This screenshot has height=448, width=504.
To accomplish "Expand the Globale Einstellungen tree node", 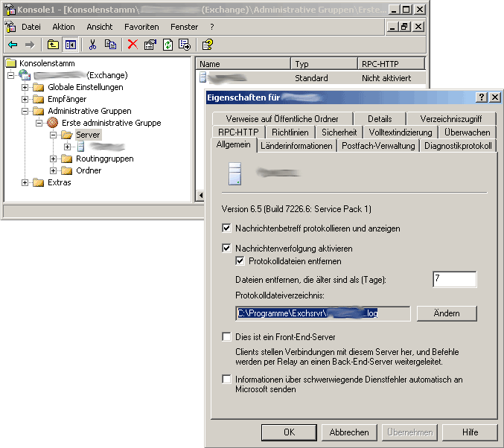I will 25,87.
